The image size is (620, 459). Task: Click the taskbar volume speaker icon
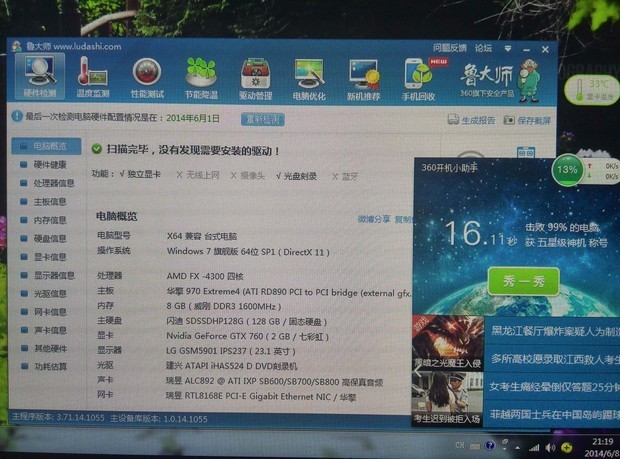tap(550, 448)
